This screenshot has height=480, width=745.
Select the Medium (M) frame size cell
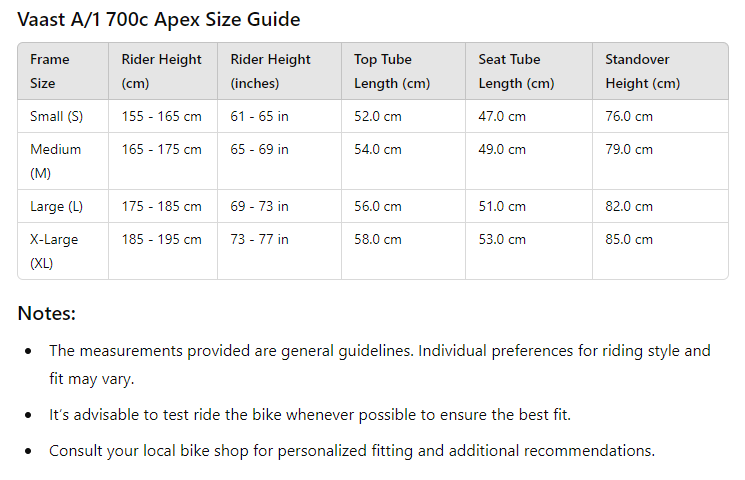(56, 161)
